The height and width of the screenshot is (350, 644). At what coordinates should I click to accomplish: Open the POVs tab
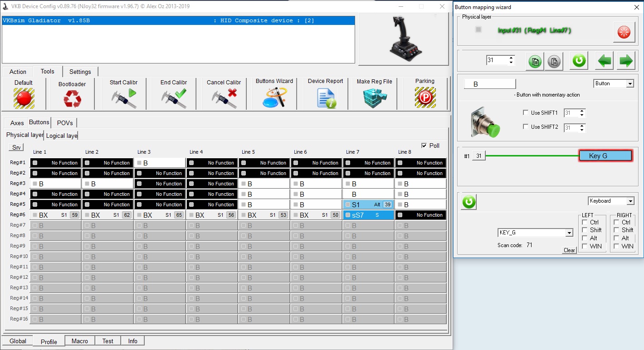point(65,123)
